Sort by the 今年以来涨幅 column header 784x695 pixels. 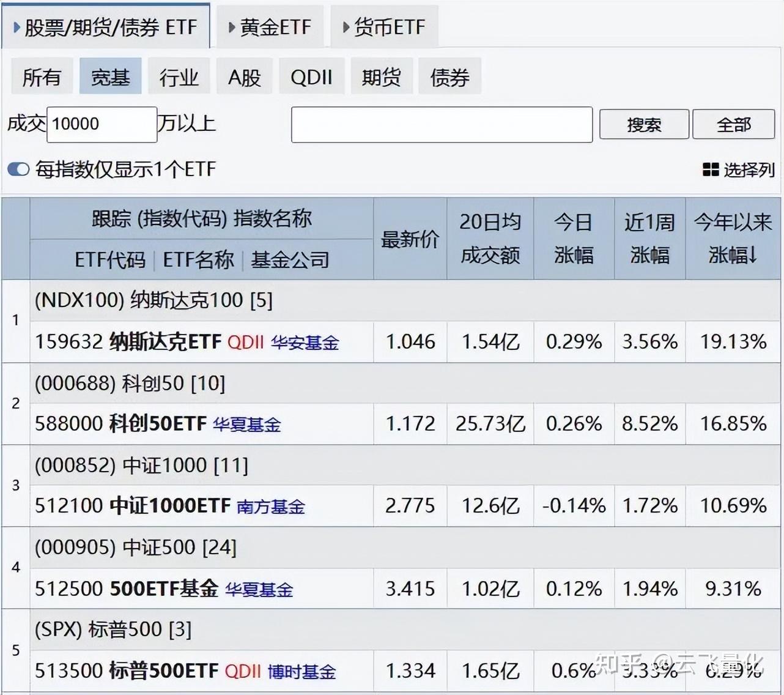tap(732, 239)
